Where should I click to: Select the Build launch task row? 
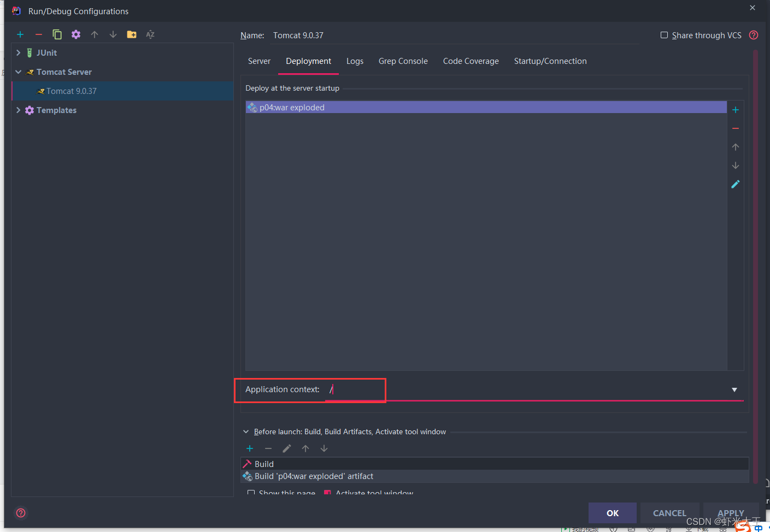tap(495, 464)
